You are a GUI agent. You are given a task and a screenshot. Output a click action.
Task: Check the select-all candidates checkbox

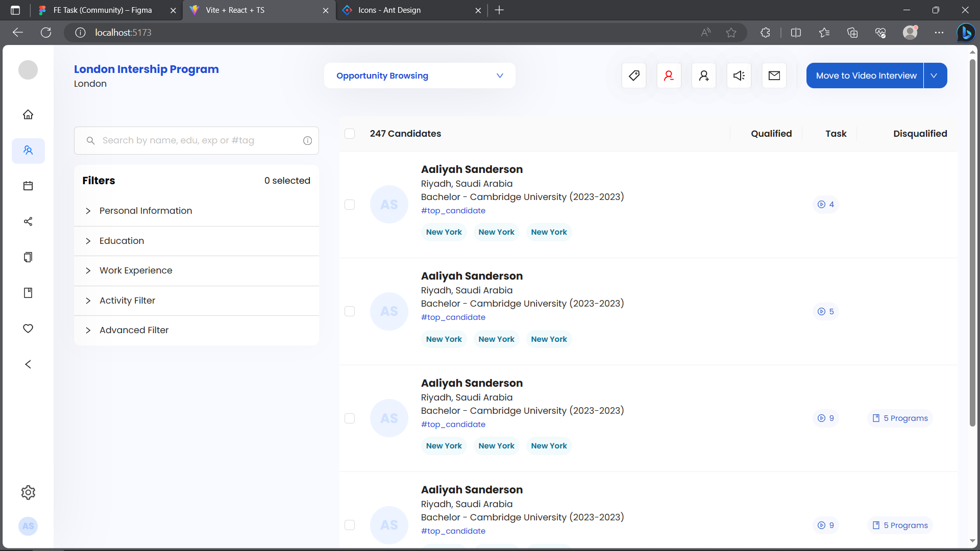pos(350,133)
